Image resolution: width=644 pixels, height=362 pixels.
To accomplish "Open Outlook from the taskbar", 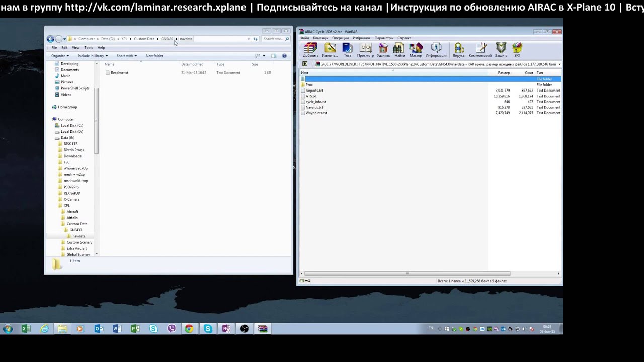I will [x=99, y=329].
